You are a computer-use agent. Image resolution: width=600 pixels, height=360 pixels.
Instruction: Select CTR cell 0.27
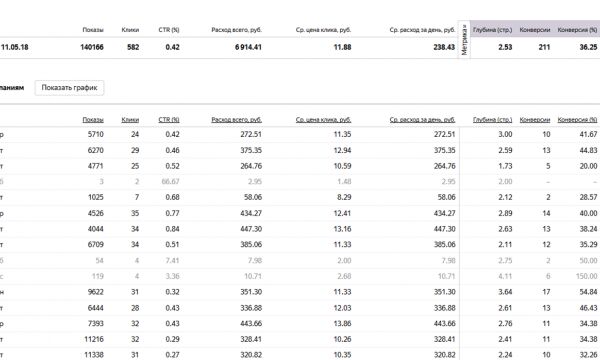pyautogui.click(x=173, y=355)
